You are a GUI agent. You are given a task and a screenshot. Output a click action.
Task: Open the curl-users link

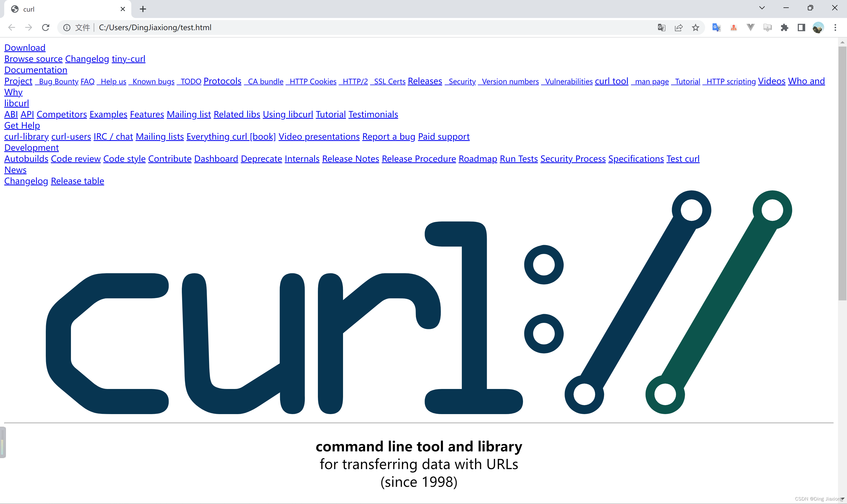tap(71, 137)
